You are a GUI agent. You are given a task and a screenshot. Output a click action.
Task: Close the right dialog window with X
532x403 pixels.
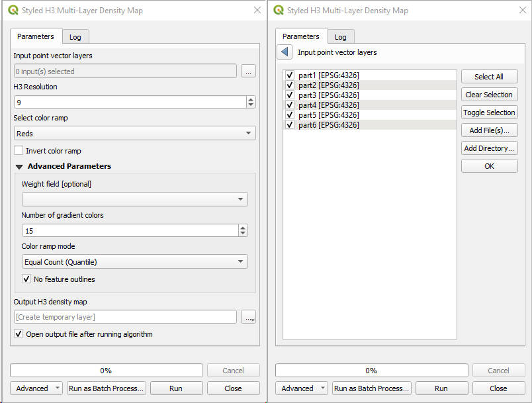[523, 10]
